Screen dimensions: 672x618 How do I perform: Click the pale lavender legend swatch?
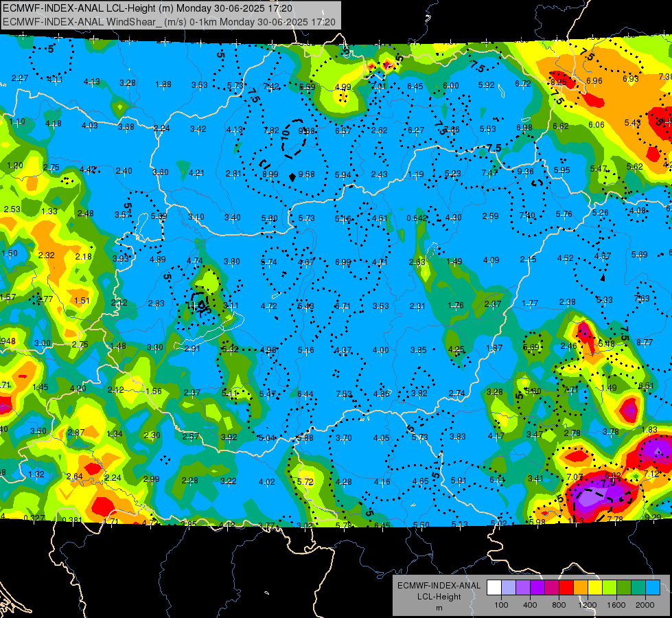pyautogui.click(x=509, y=588)
